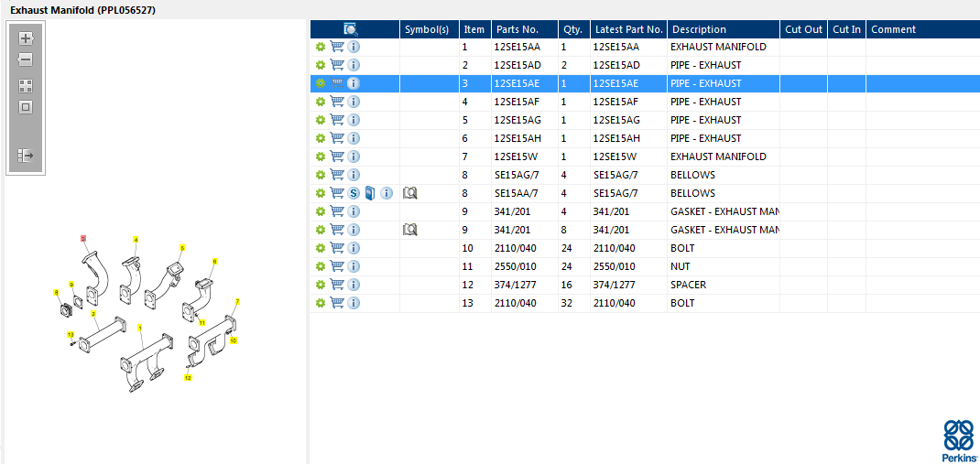Click callout 7 on the diagram
The height and width of the screenshot is (464, 980).
[x=237, y=302]
